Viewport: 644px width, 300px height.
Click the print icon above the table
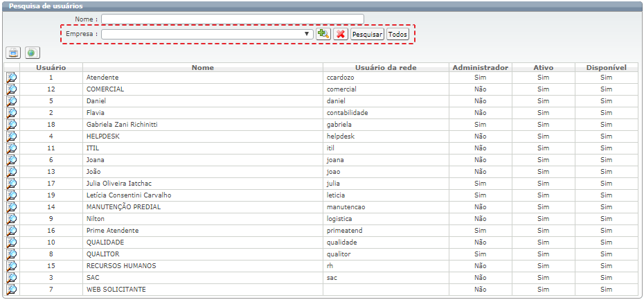tap(13, 53)
